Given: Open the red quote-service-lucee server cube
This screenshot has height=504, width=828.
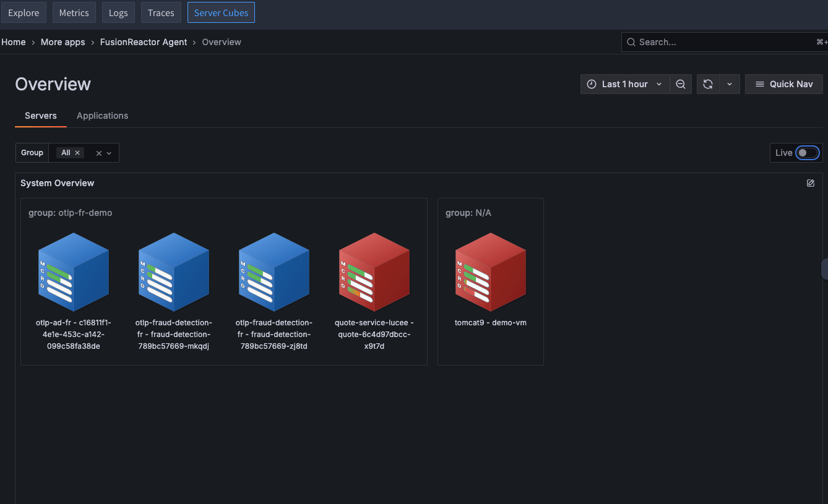Looking at the screenshot, I should [374, 272].
